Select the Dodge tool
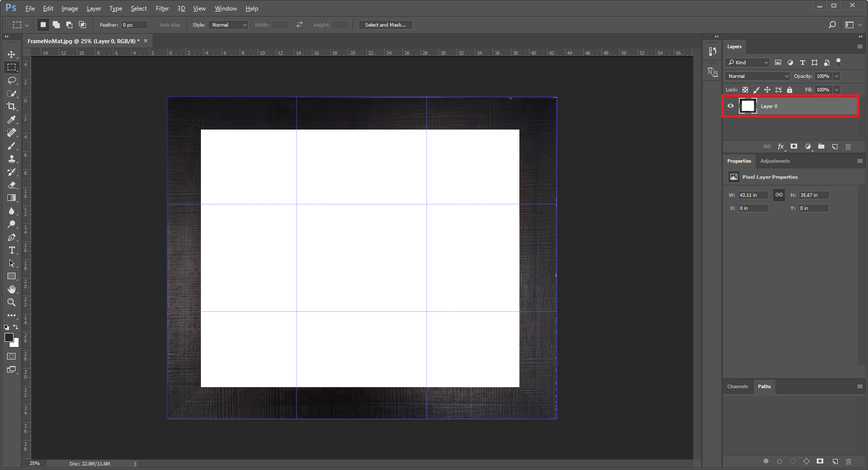 (x=12, y=224)
